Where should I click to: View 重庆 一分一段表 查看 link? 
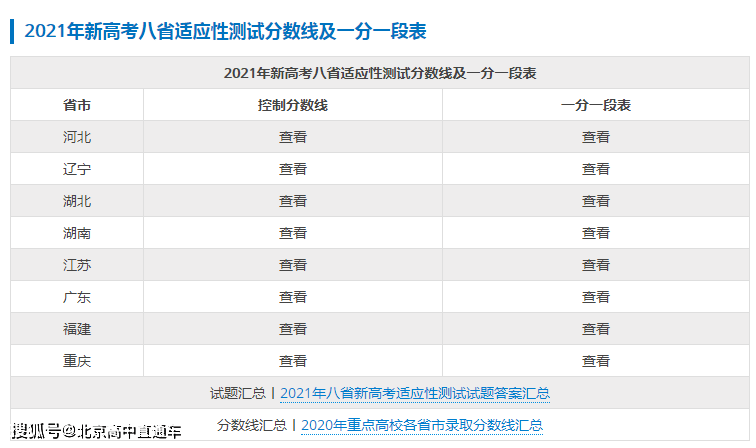click(595, 361)
